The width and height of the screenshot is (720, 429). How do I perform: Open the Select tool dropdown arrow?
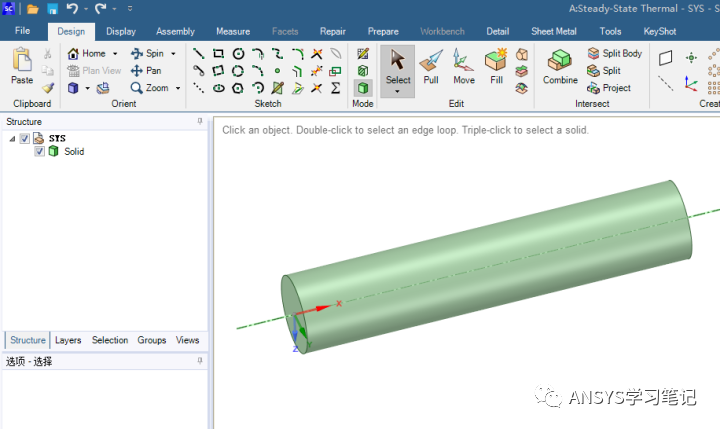tap(398, 91)
